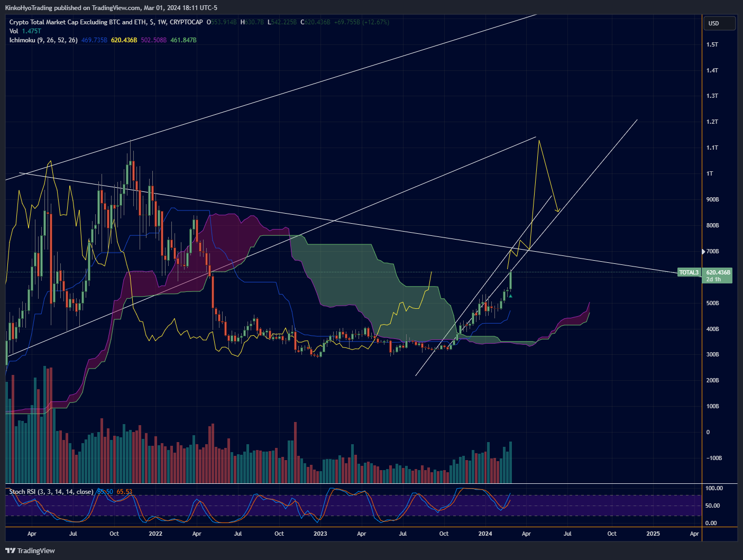Click the −100B price axis label

point(714,458)
